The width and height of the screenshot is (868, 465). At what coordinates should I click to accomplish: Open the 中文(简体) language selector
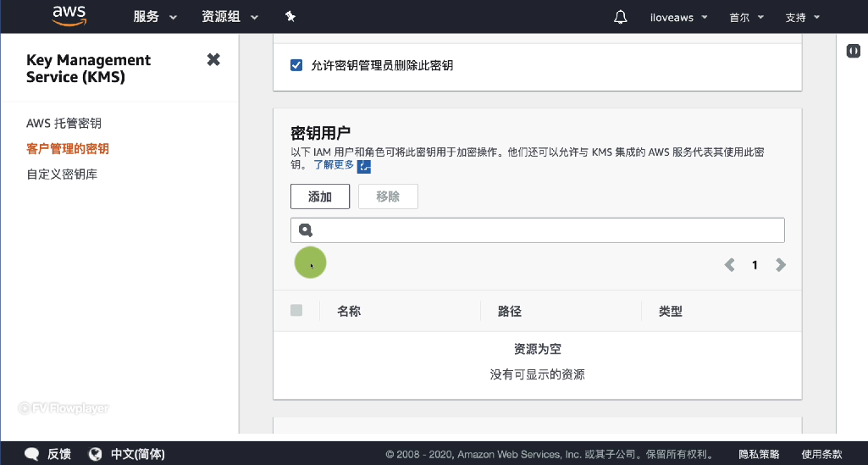point(138,455)
